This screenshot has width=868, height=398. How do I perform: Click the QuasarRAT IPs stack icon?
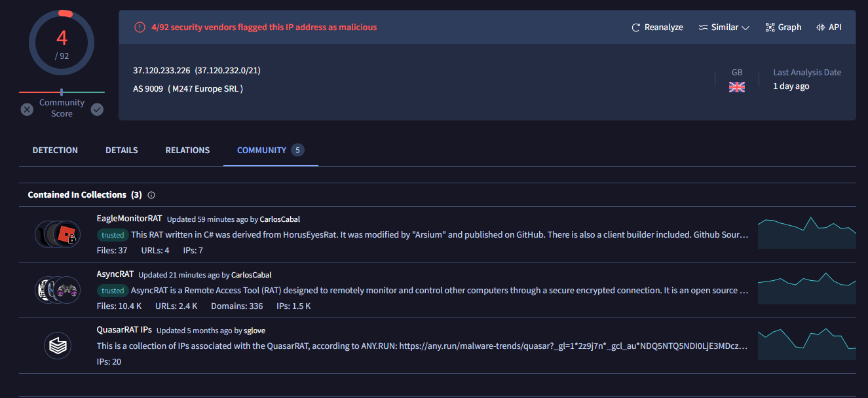pyautogui.click(x=58, y=346)
